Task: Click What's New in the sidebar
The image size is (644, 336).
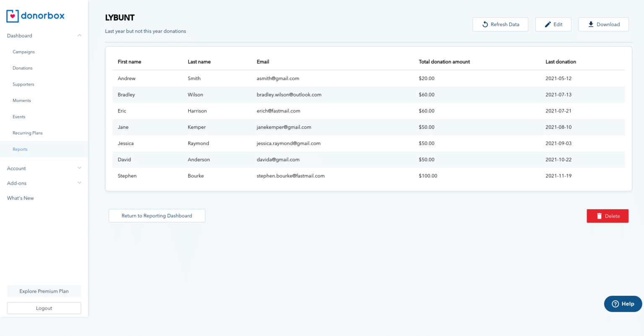Action: point(20,198)
